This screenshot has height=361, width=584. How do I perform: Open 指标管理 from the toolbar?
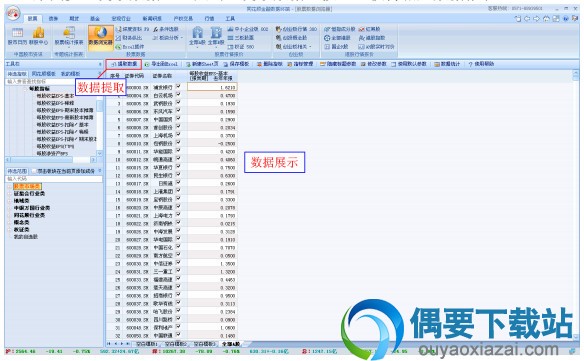[300, 64]
